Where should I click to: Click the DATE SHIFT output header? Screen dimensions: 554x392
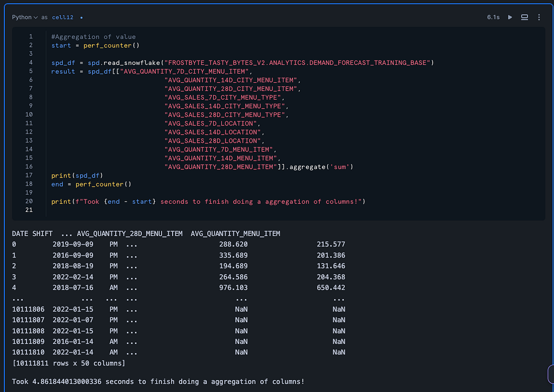32,234
